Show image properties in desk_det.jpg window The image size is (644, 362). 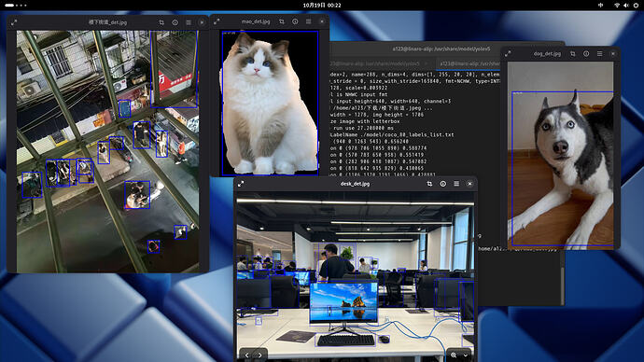(x=442, y=184)
